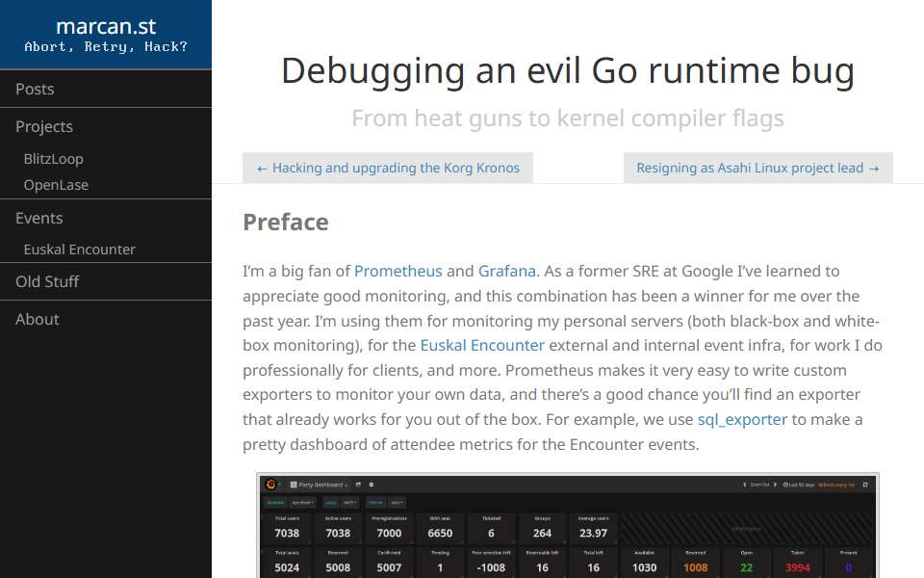The image size is (924, 578).
Task: Click the gear icon in dashboard screenshot
Action: [x=372, y=485]
